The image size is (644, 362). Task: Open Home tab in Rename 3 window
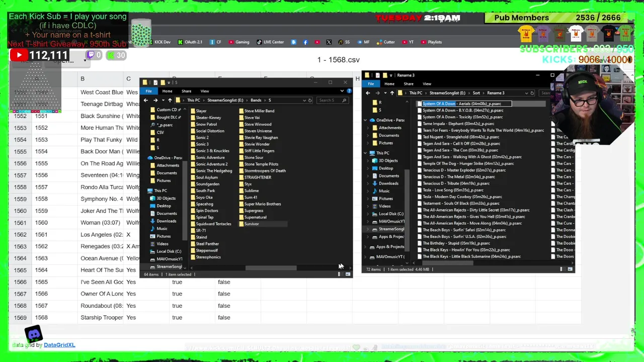coord(389,84)
